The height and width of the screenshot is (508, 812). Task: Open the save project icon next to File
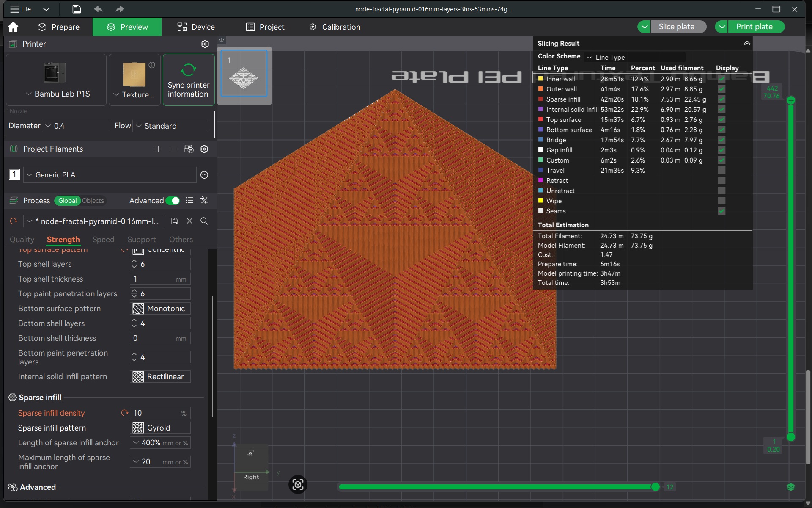point(77,9)
